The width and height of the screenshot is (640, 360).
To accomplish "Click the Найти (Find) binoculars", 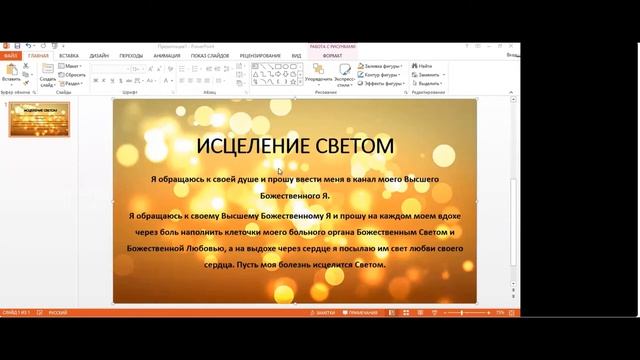I will coord(415,66).
